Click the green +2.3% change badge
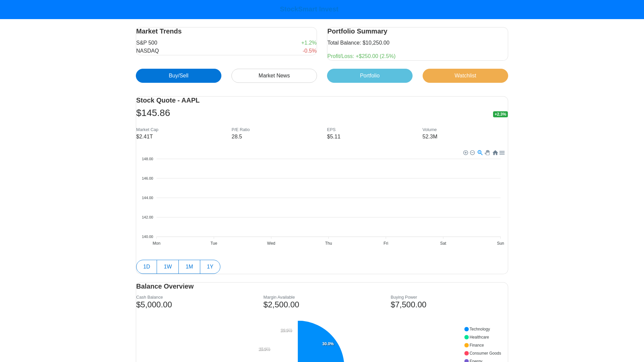644x362 pixels. 500,114
